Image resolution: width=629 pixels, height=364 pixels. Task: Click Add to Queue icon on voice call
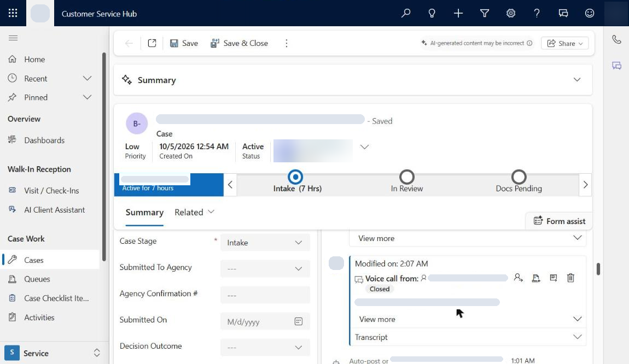click(x=536, y=278)
